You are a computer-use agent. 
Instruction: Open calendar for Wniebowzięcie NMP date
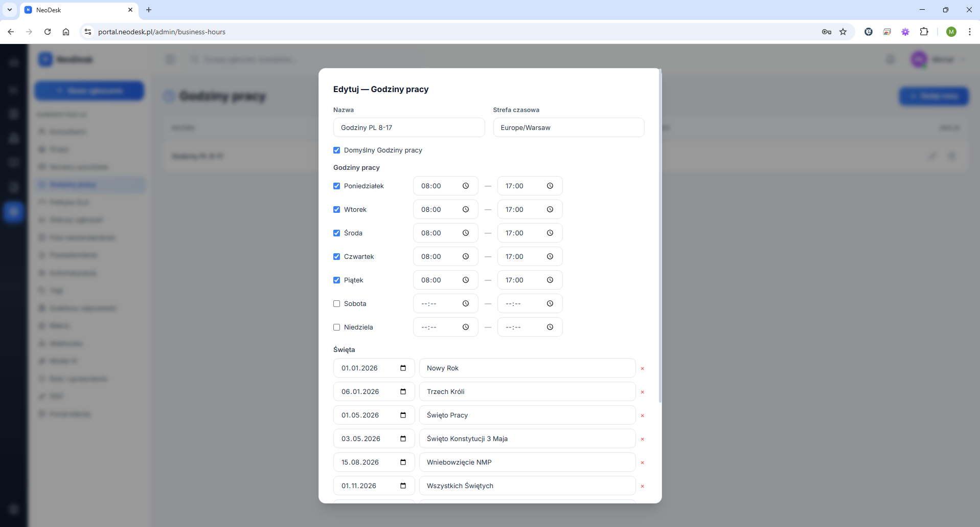(403, 462)
